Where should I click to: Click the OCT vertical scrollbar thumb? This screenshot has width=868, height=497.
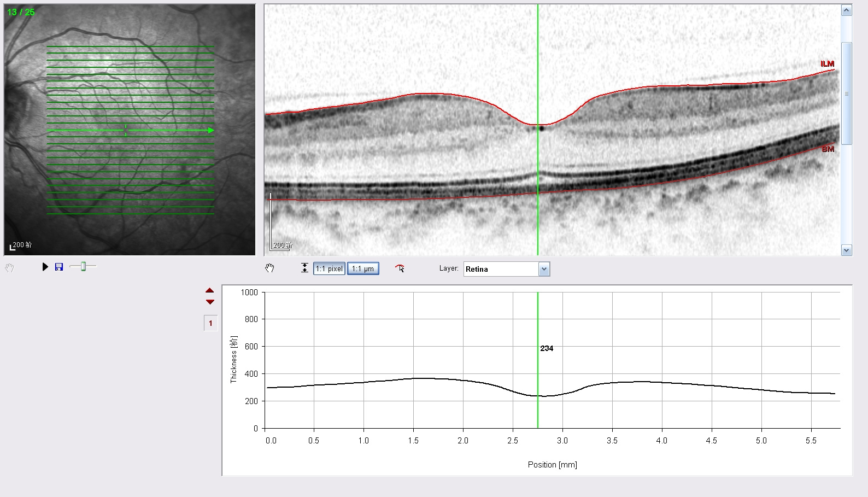[847, 93]
